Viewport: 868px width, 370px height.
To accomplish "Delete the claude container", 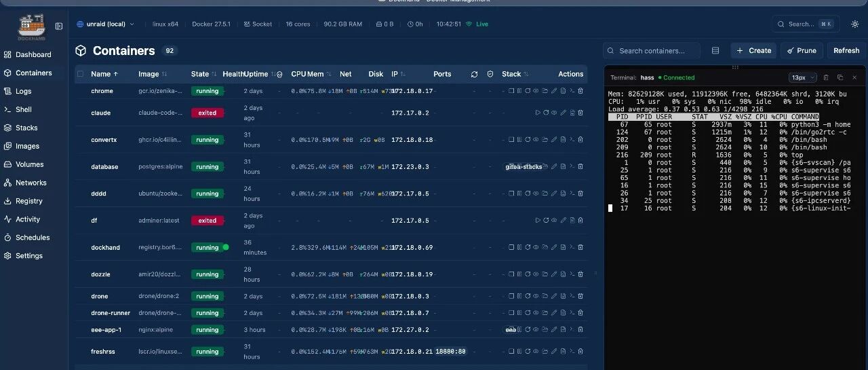I will 580,113.
